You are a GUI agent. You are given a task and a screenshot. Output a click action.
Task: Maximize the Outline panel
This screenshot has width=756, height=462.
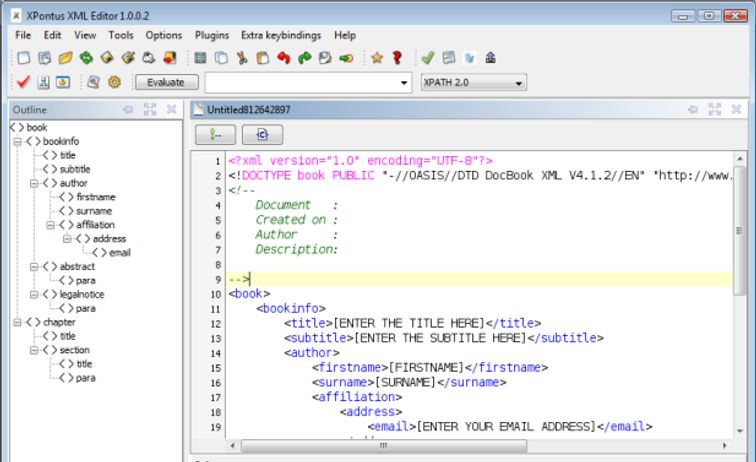150,109
